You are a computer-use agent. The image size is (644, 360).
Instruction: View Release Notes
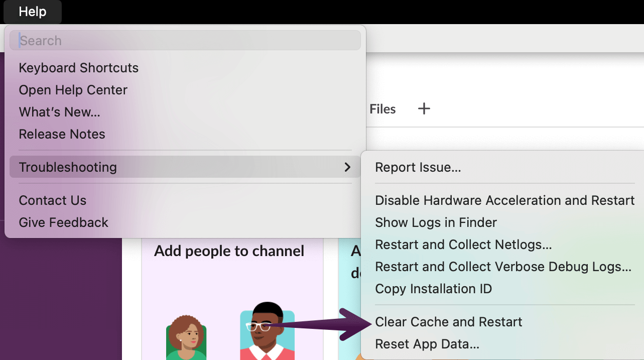pos(62,134)
